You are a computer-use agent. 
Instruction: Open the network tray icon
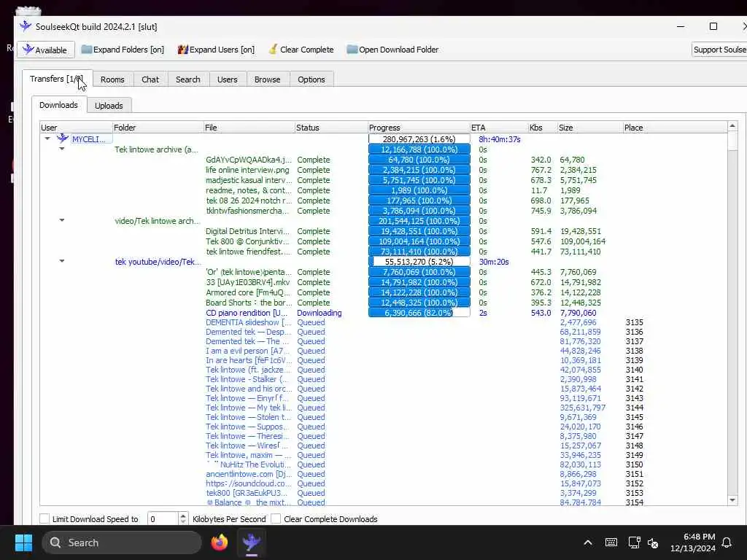point(634,542)
